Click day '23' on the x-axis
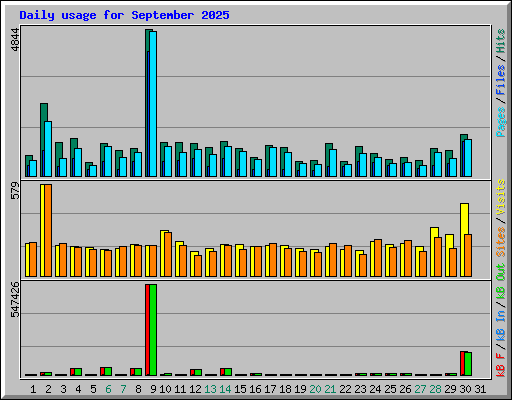This screenshot has width=512, height=400. pos(360,389)
